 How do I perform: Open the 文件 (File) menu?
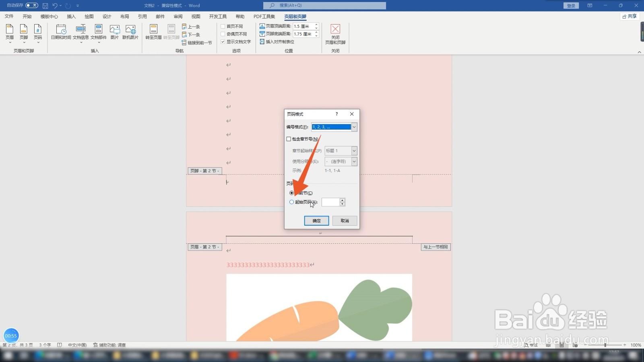(9, 16)
